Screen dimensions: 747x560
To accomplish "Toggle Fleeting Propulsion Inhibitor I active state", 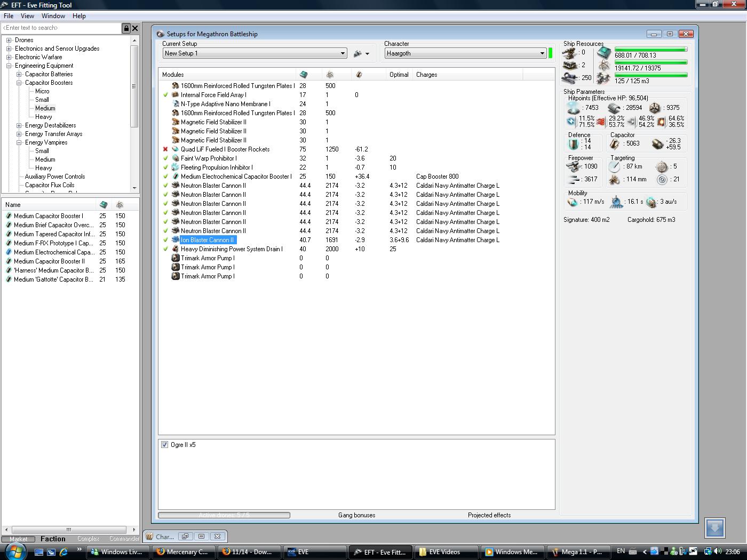I will coord(165,167).
